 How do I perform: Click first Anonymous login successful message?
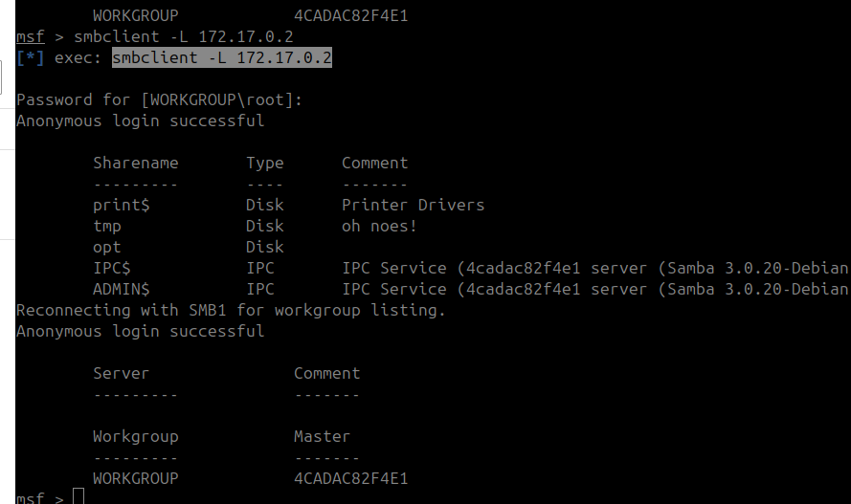(140, 121)
